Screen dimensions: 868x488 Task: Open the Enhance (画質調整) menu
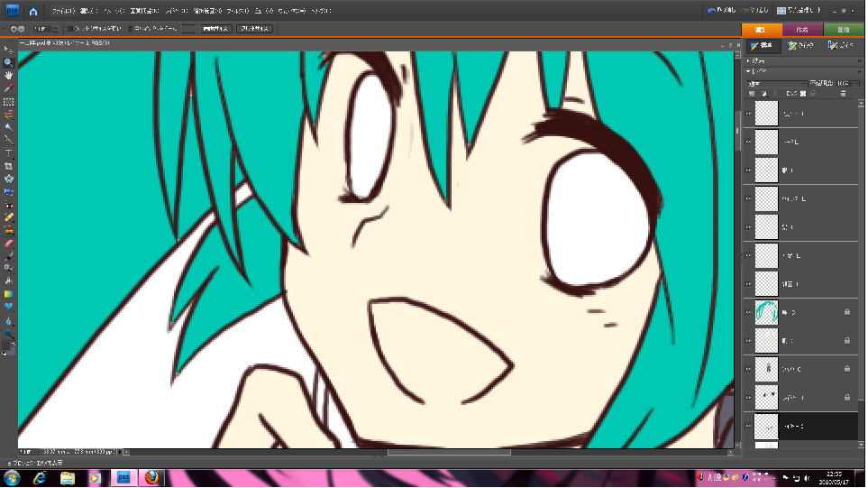pos(144,11)
